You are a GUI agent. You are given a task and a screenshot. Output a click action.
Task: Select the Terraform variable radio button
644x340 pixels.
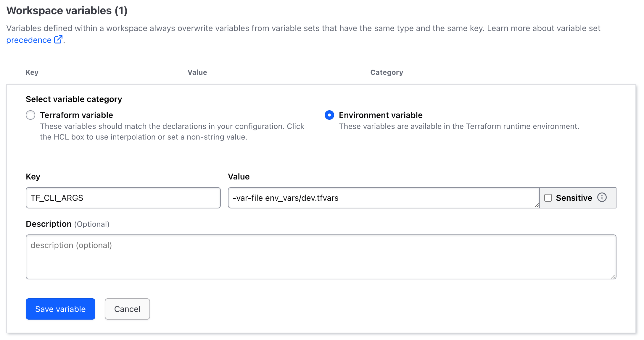pyautogui.click(x=30, y=115)
